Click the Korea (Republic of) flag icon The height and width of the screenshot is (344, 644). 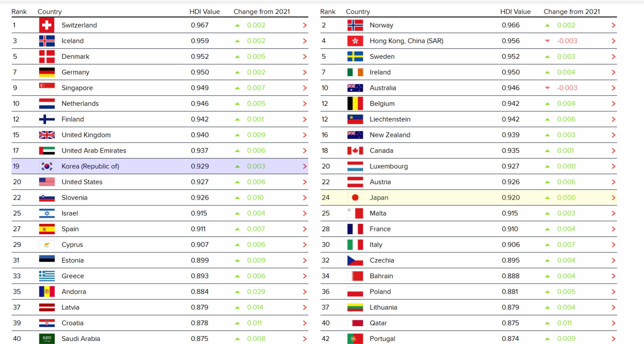(x=47, y=166)
